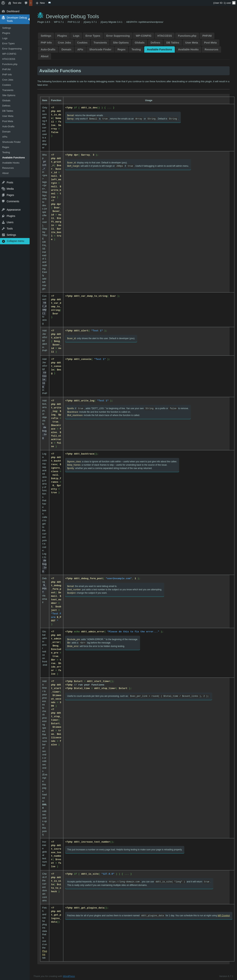Click the plus New content icon
Viewport: 237px width, 980px height.
coord(37,3)
